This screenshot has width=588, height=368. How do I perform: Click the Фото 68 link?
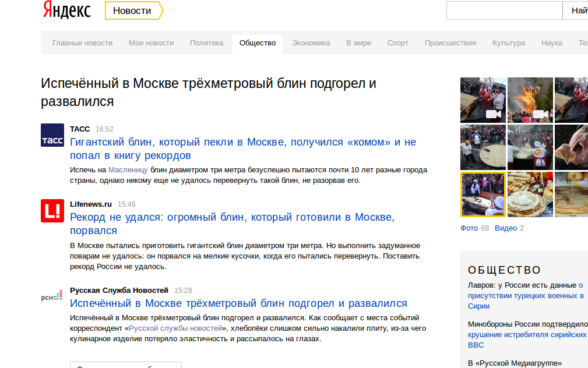474,228
